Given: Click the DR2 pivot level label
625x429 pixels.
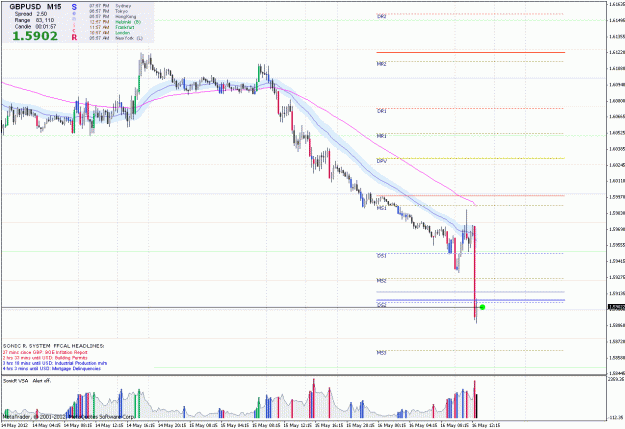Looking at the screenshot, I should (x=381, y=17).
